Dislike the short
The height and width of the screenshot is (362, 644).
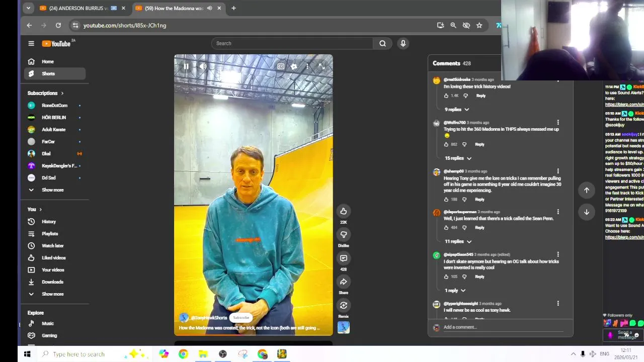click(x=344, y=235)
